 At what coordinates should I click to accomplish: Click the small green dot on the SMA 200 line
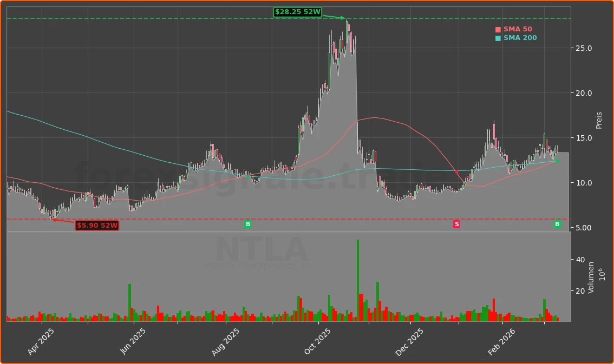pos(249,175)
